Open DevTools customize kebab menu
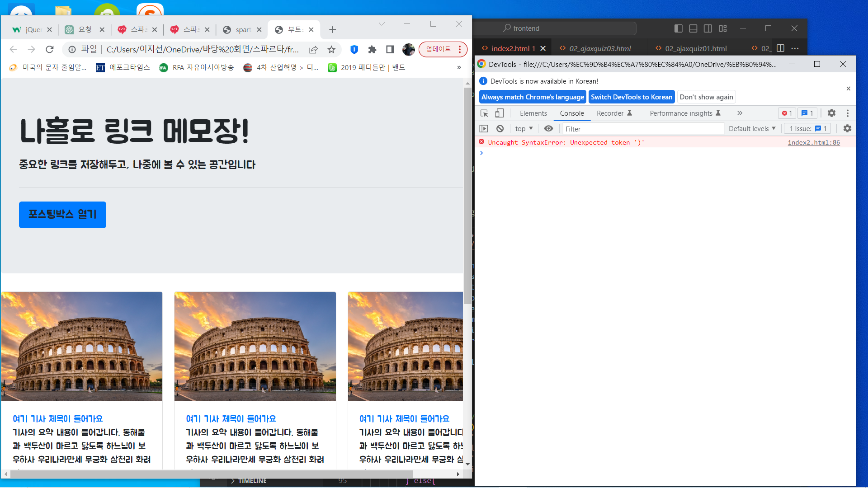Viewport: 868px width, 488px height. [x=848, y=113]
